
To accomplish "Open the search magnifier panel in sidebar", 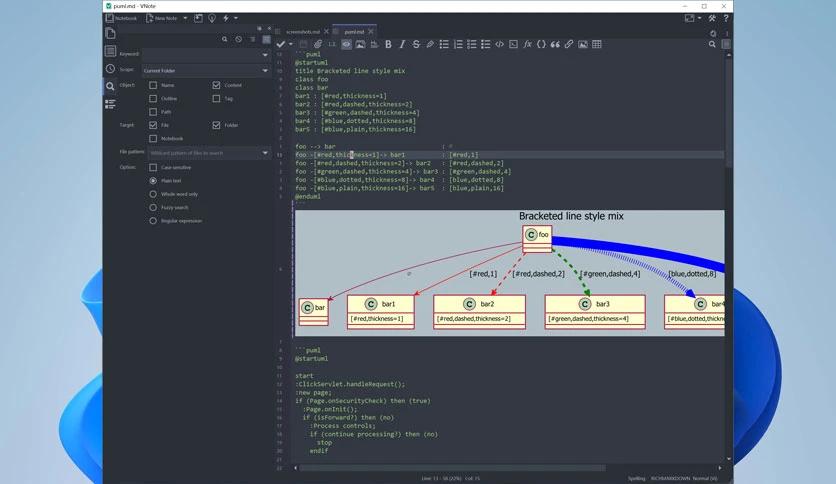I will [x=110, y=86].
